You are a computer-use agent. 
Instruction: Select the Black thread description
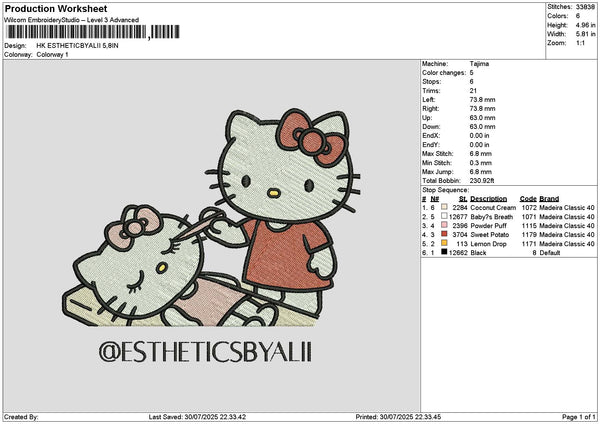478,253
